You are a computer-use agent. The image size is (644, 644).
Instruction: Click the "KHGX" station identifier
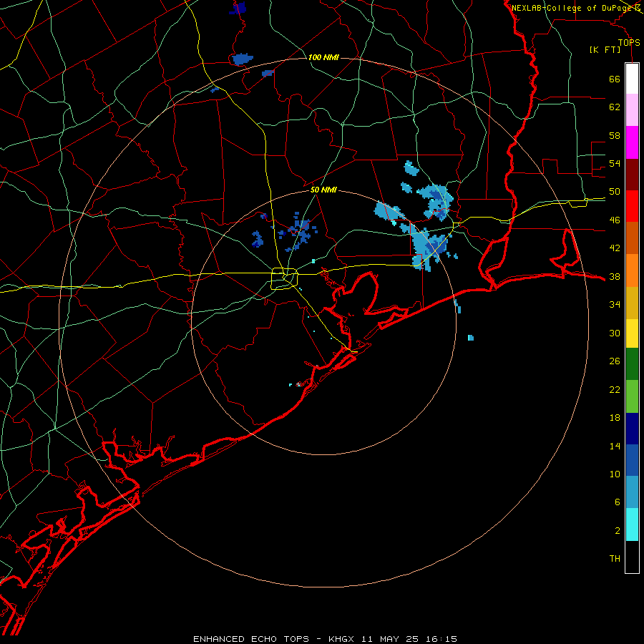(x=341, y=639)
